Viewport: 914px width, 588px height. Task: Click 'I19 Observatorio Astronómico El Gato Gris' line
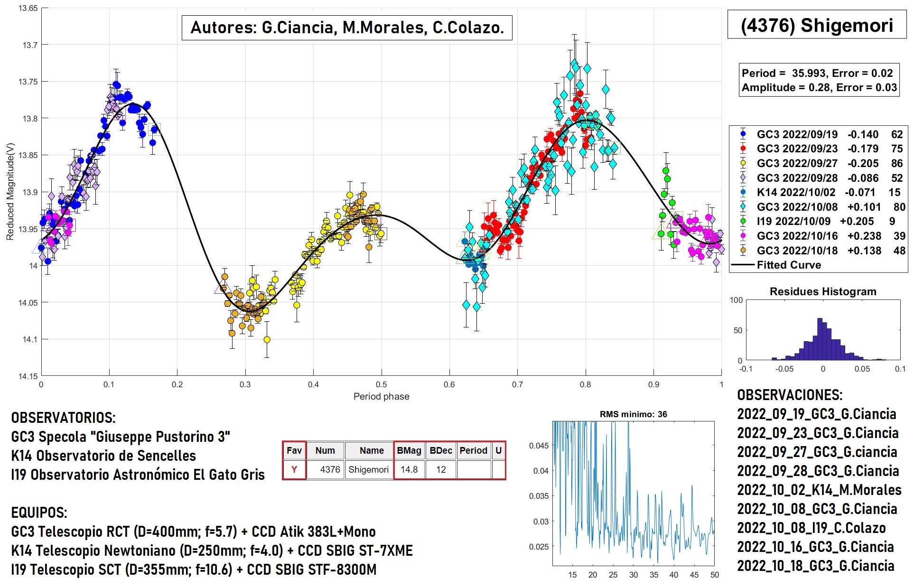click(x=138, y=475)
